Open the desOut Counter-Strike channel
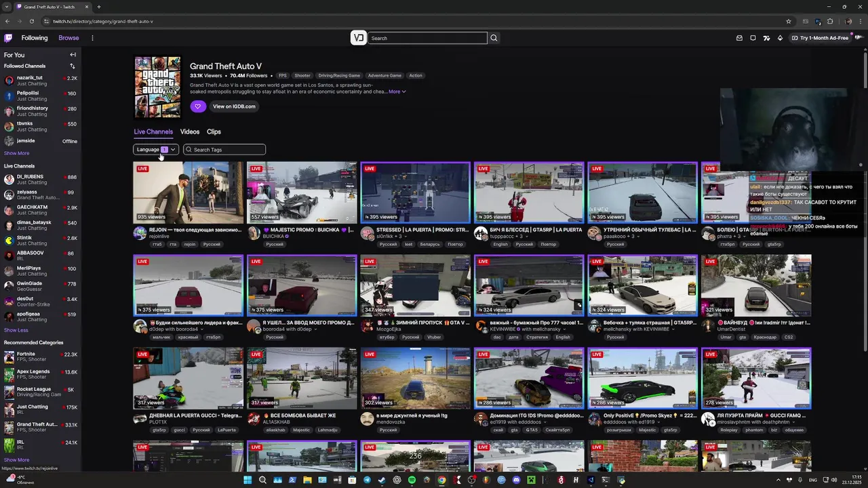 [x=41, y=301]
